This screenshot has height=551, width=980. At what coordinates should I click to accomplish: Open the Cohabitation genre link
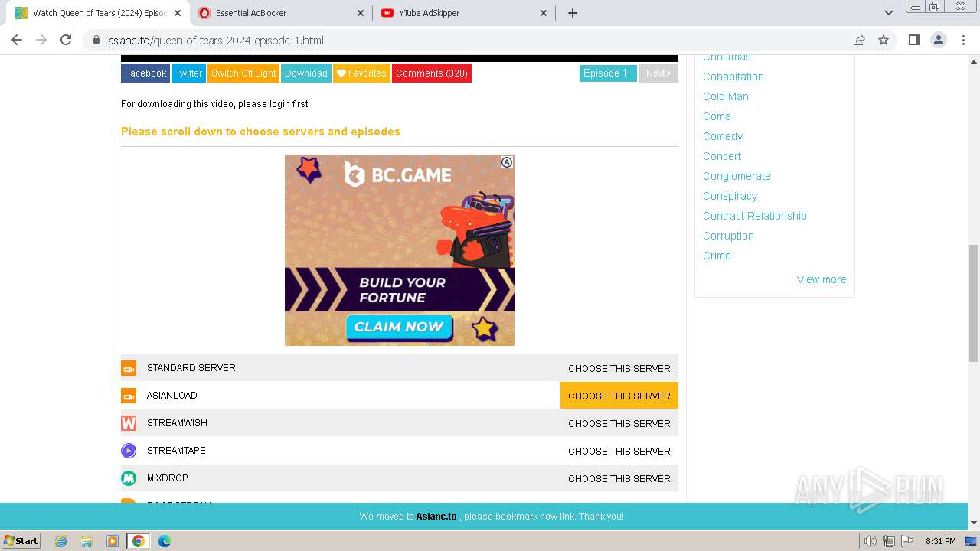coord(733,77)
